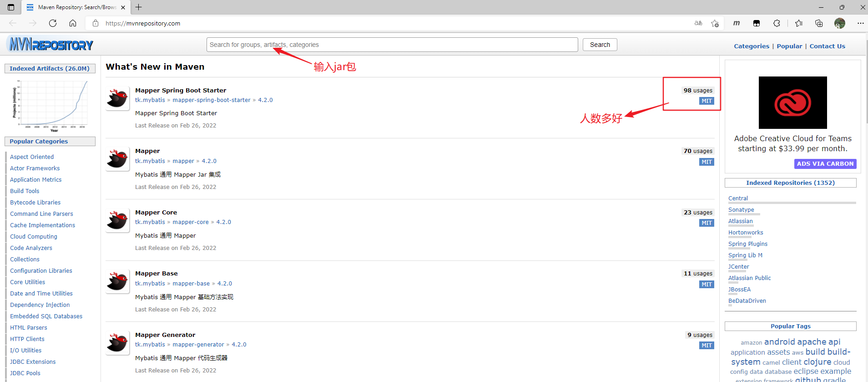Image resolution: width=868 pixels, height=382 pixels.
Task: Open the HTTP Clients category
Action: pyautogui.click(x=27, y=339)
